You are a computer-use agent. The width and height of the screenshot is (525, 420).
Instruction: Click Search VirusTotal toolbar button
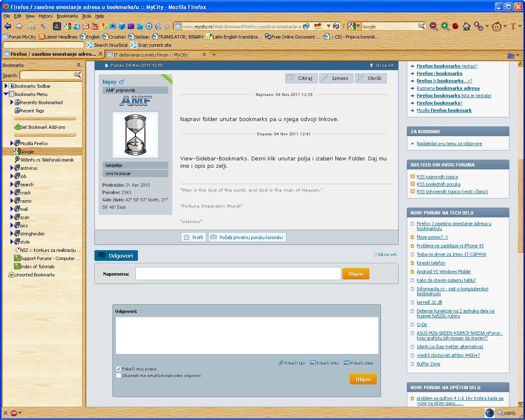tap(107, 45)
